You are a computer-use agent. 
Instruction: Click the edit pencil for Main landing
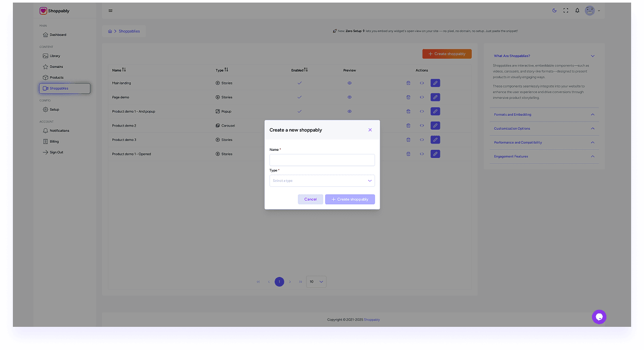tap(435, 83)
